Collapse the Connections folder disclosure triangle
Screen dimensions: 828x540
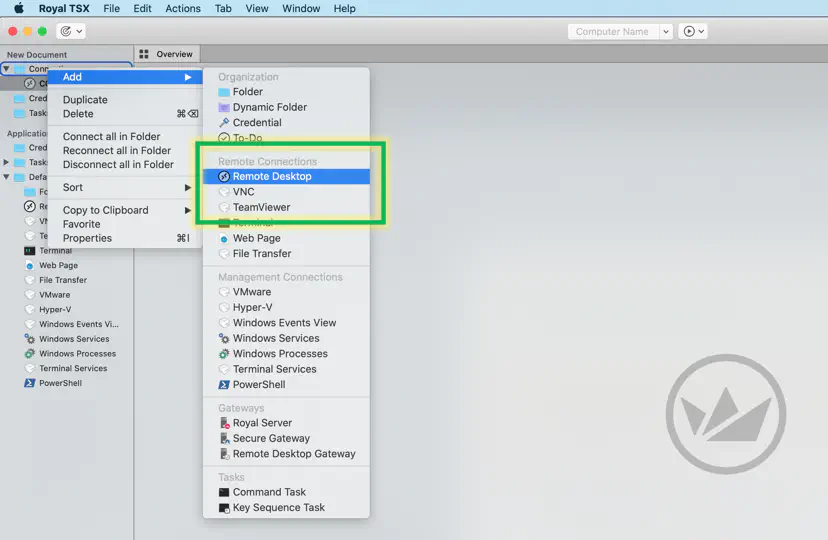click(7, 69)
